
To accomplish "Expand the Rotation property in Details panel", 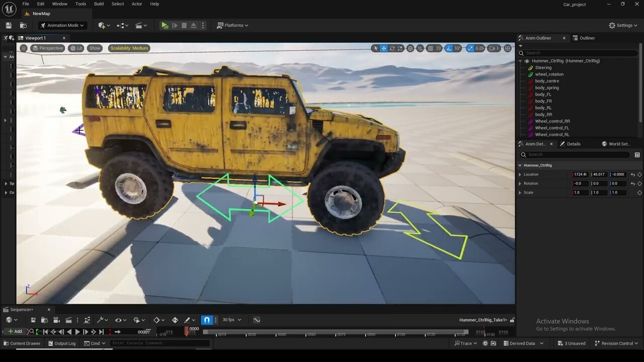I will tap(520, 183).
